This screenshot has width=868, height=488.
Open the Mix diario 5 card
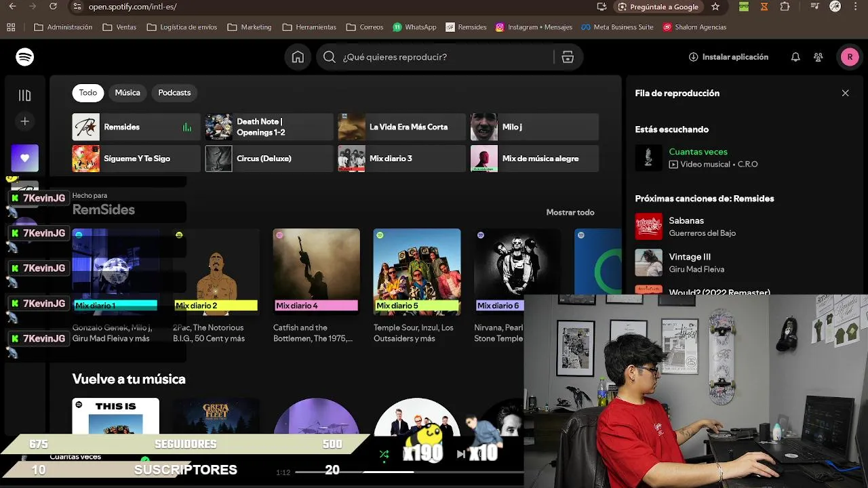coord(417,286)
